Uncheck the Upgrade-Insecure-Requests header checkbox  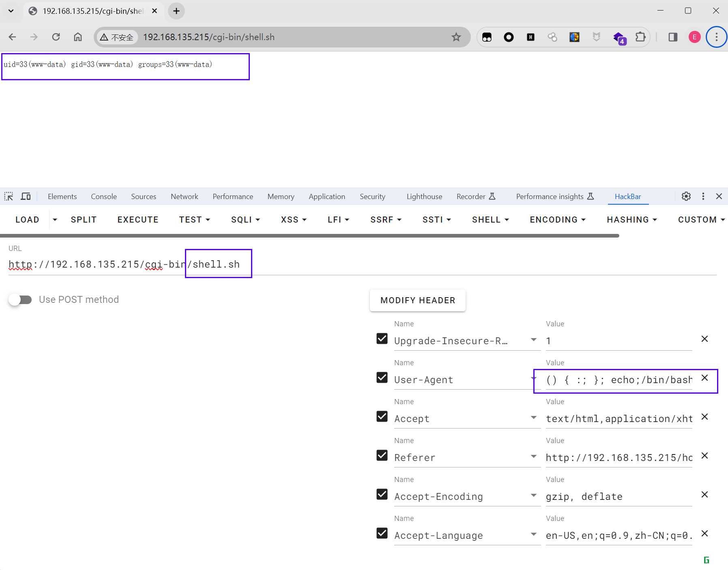point(382,339)
